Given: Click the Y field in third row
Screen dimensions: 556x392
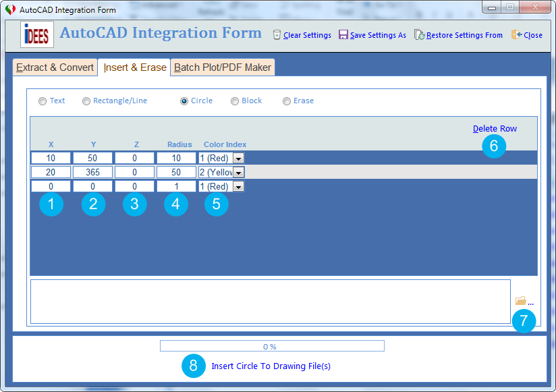Looking at the screenshot, I should pyautogui.click(x=92, y=186).
